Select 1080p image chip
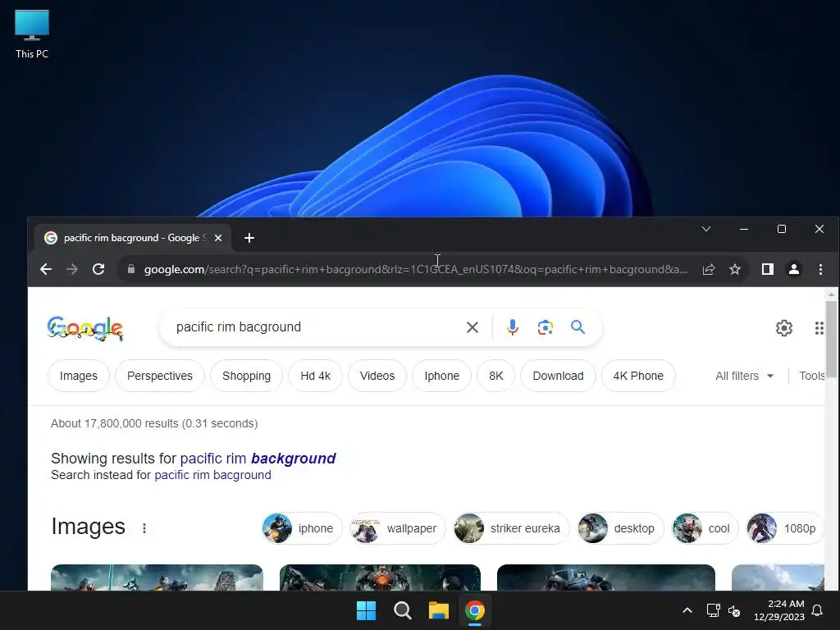 (785, 528)
